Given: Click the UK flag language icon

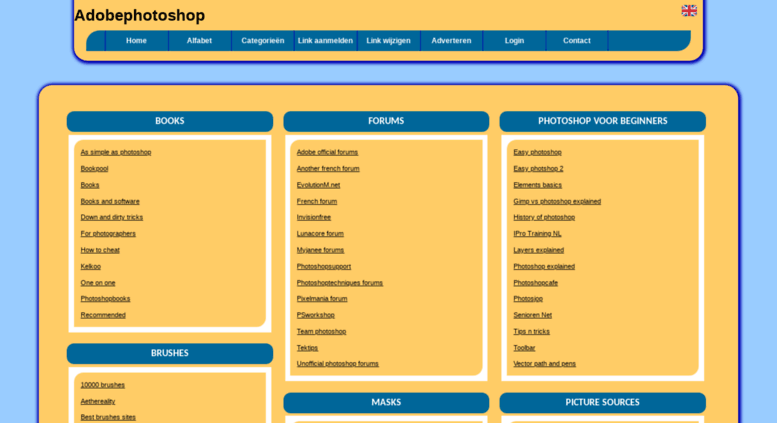Looking at the screenshot, I should point(689,10).
